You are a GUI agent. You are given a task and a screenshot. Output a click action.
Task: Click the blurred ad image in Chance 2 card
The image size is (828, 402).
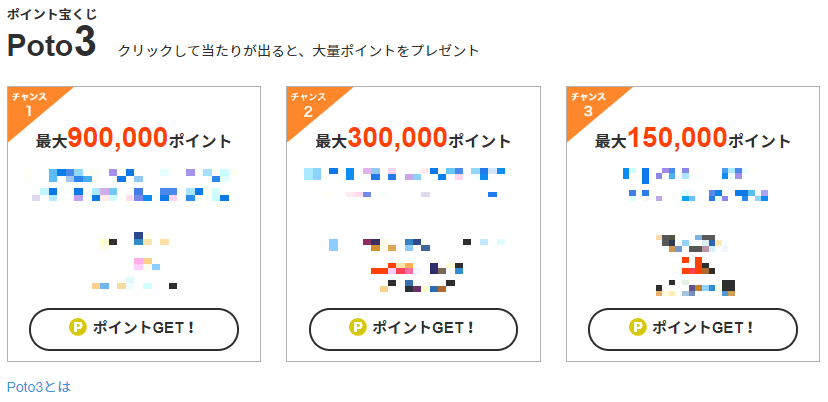point(416,265)
